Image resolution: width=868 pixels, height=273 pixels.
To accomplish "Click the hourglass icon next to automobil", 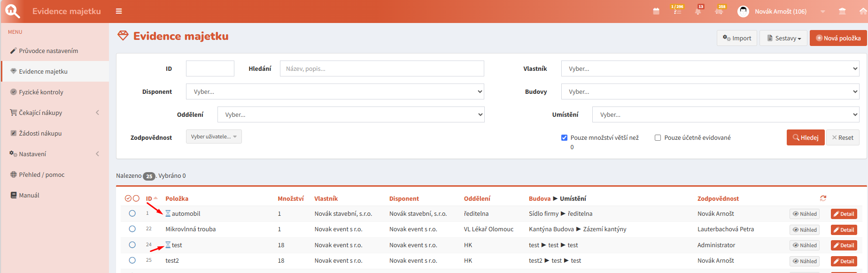I will coord(168,213).
